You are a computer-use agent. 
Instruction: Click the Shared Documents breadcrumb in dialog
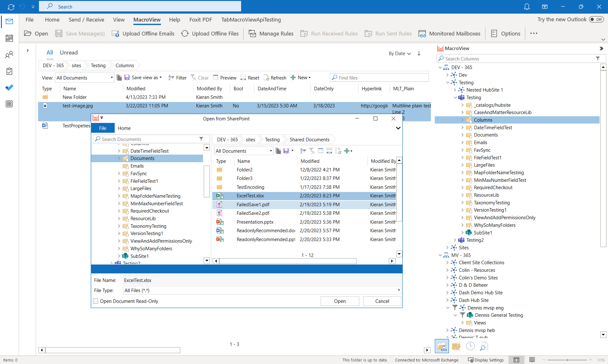tap(310, 139)
